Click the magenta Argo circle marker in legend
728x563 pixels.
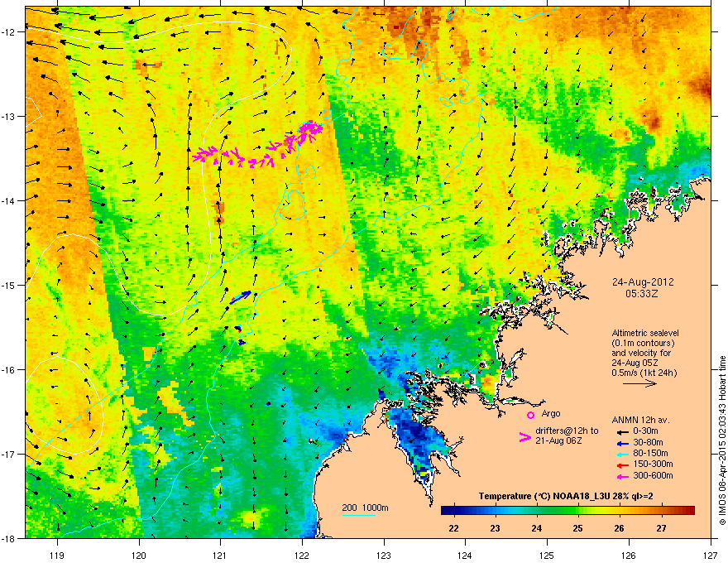[530, 415]
